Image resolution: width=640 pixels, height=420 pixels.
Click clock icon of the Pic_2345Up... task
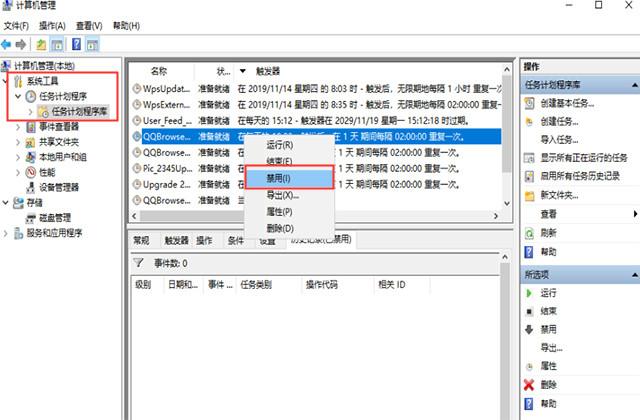click(x=137, y=168)
